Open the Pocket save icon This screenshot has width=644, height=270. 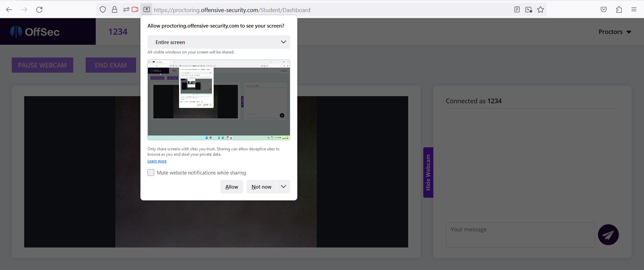(604, 10)
